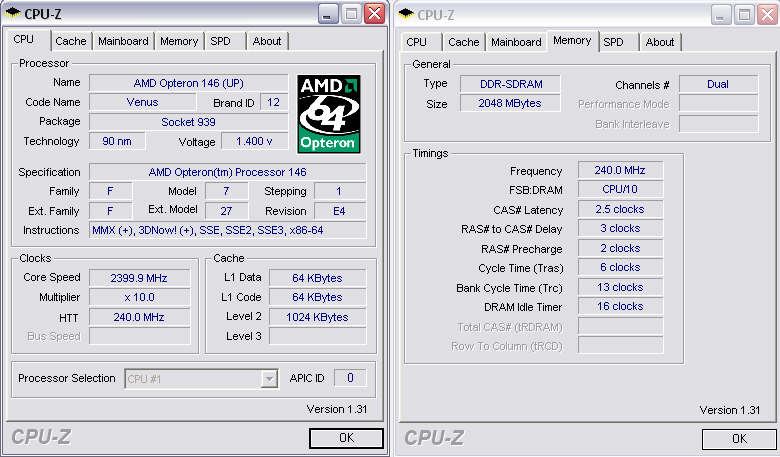Click the CPU-Z icon in left window title bar
The image size is (780, 457).
tap(11, 12)
